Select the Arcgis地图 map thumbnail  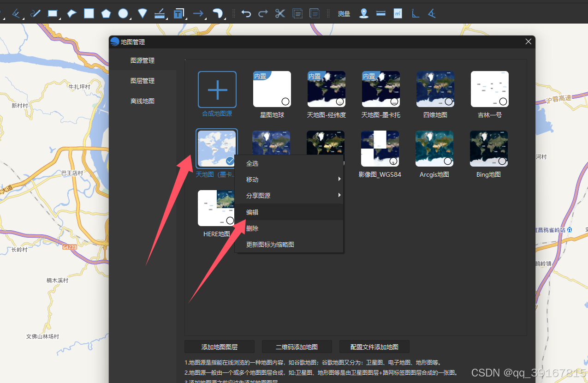click(434, 149)
